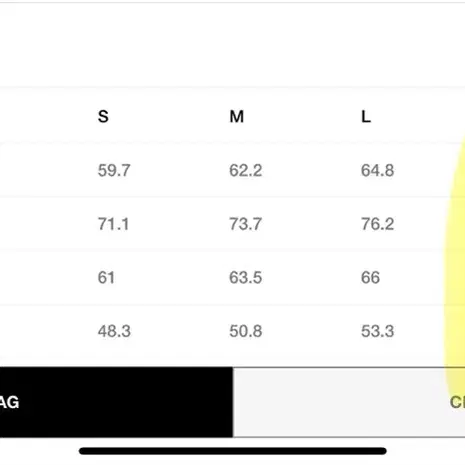This screenshot has width=465, height=465.
Task: Click the 48.3 value in S column
Action: [x=114, y=331]
